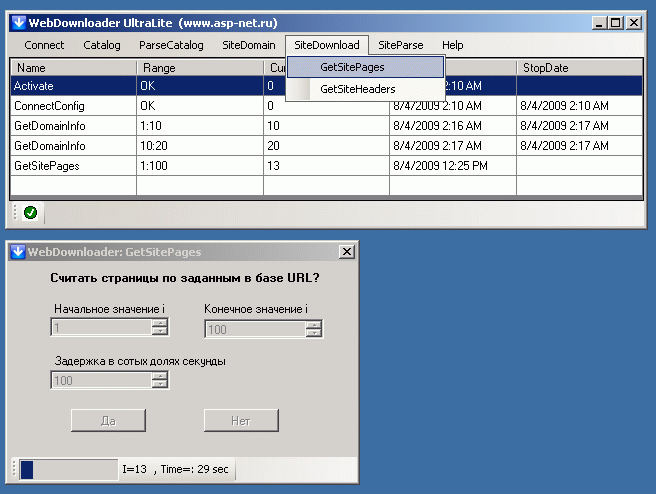Open the SiteParse menu
656x494 pixels.
click(400, 45)
